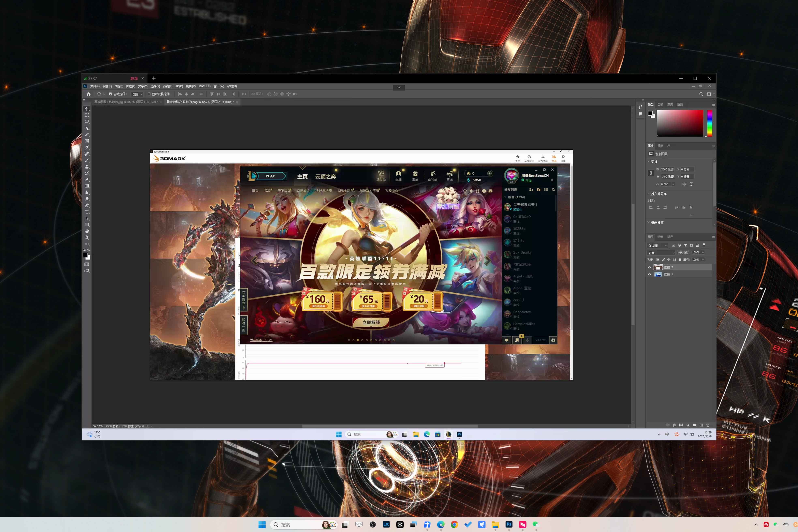The height and width of the screenshot is (532, 798).
Task: Select the Rectangle shape tool
Action: tap(87, 225)
